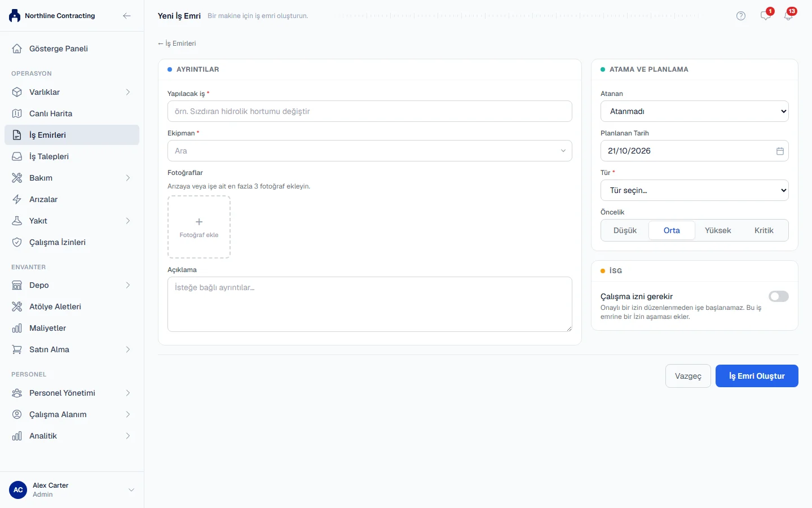Expand Çalışma Alanım menu
The image size is (812, 508).
click(72, 414)
